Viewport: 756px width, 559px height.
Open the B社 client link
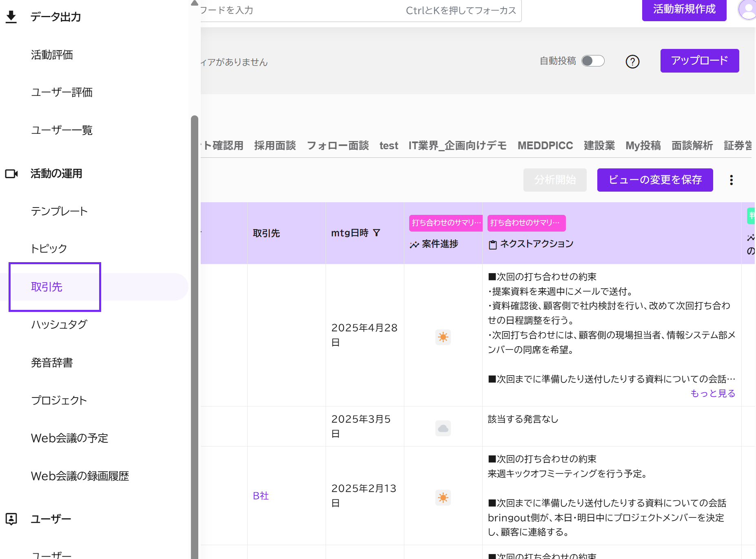point(261,496)
